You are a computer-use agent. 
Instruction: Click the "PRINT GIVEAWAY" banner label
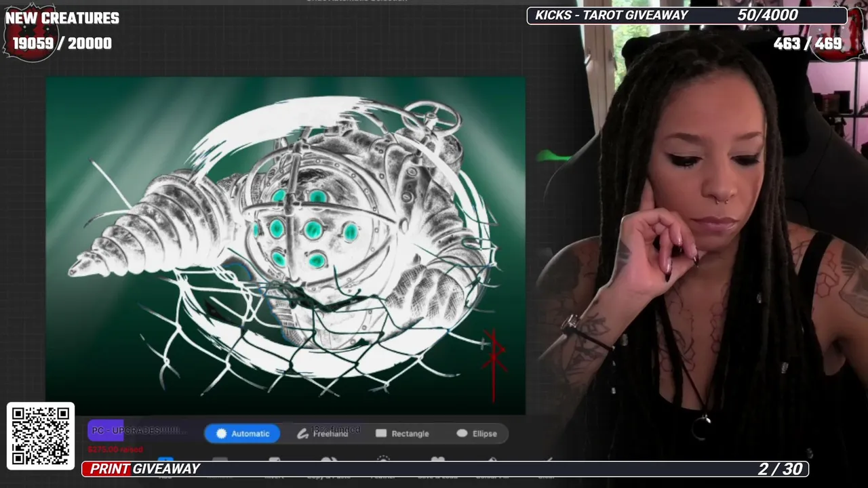145,469
